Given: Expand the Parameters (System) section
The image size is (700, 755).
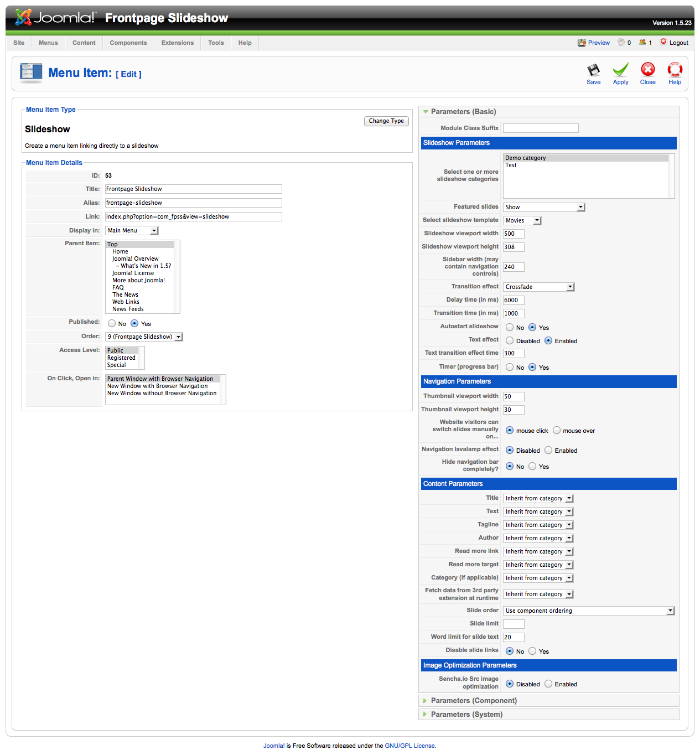Looking at the screenshot, I should coord(549,715).
